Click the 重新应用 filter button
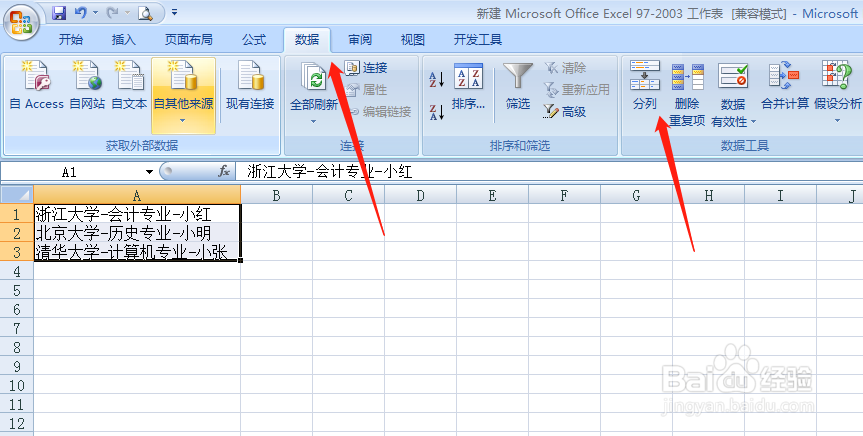This screenshot has width=863, height=436. pyautogui.click(x=577, y=90)
